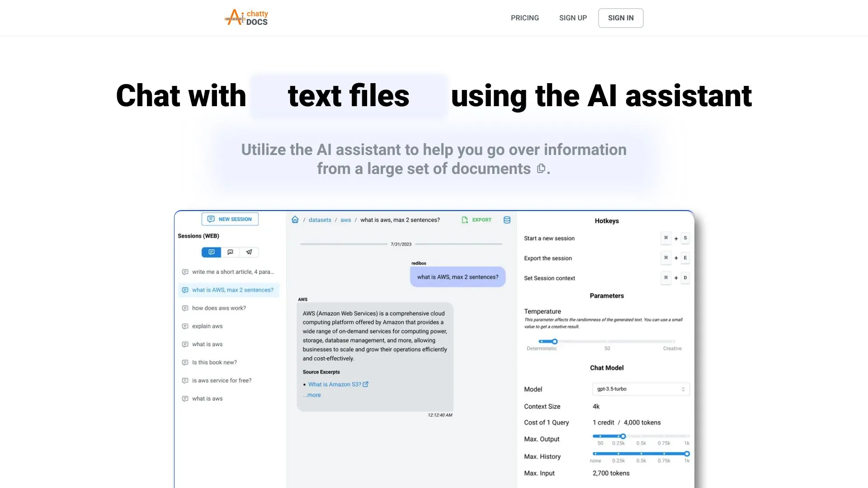Expand '...more' source excerpts
The image size is (868, 488).
point(312,395)
